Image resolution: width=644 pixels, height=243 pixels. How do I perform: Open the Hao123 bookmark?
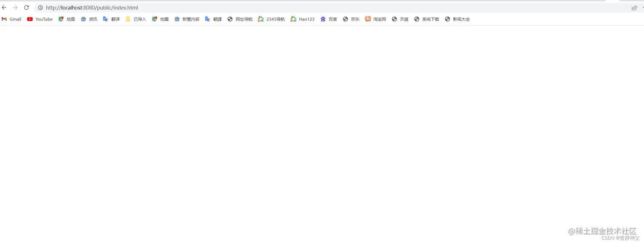(x=302, y=19)
